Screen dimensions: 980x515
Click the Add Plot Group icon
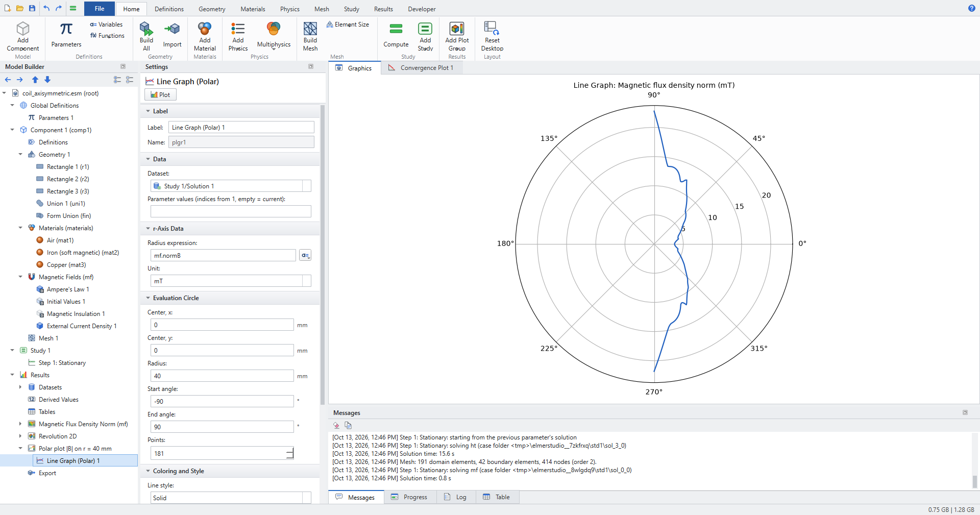pyautogui.click(x=457, y=29)
